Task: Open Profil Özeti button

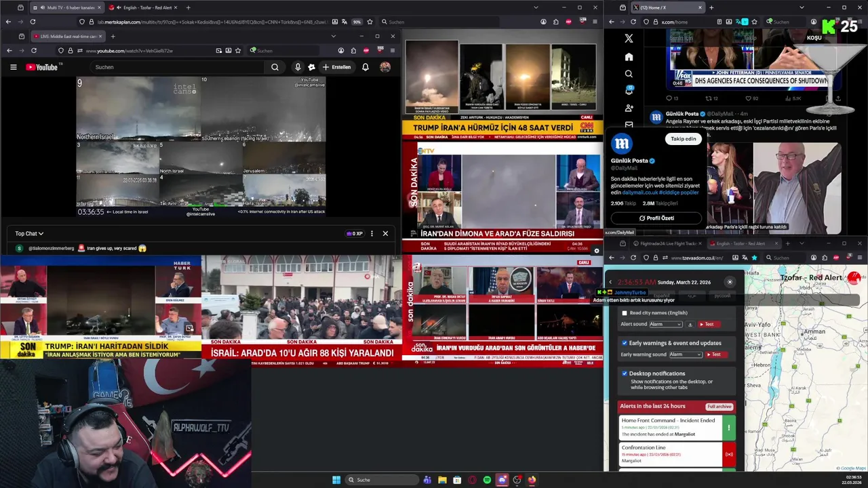Action: [656, 218]
